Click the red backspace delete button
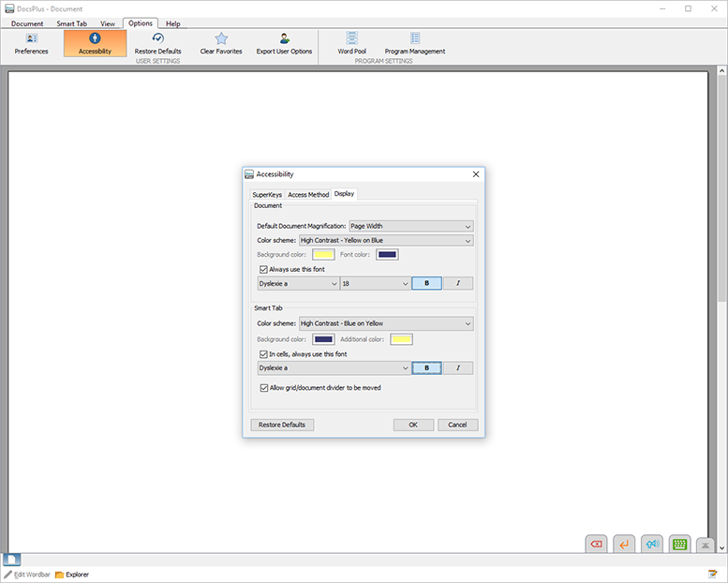Viewport: 728px width, 583px height. [x=596, y=544]
